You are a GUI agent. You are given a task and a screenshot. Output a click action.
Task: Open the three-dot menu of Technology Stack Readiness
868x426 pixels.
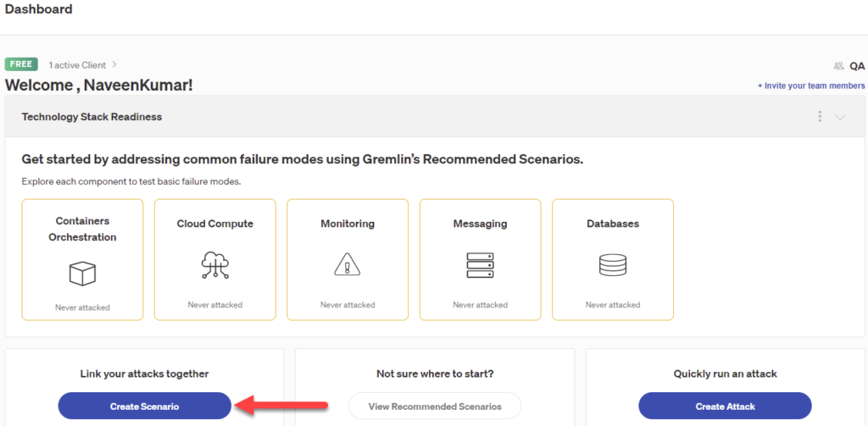pos(820,117)
